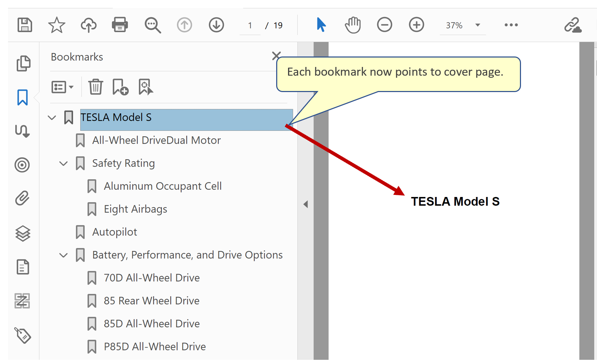Select P85D All-Wheel Drive bookmark
This screenshot has height=364, width=597.
(x=154, y=347)
